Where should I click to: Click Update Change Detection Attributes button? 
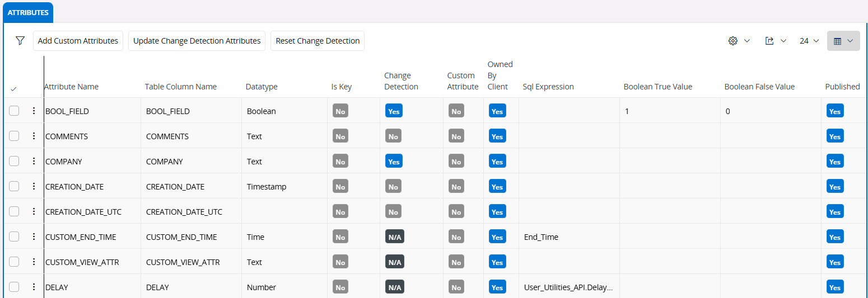coord(197,41)
